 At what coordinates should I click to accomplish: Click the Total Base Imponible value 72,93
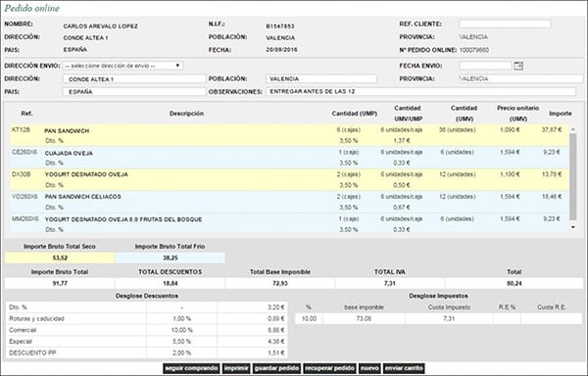pos(280,284)
